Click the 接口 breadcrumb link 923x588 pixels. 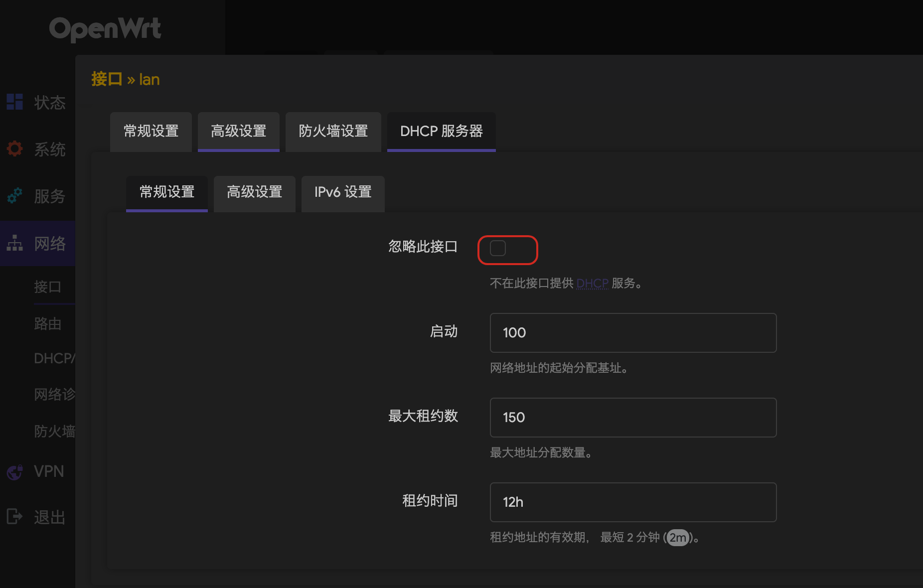point(106,79)
